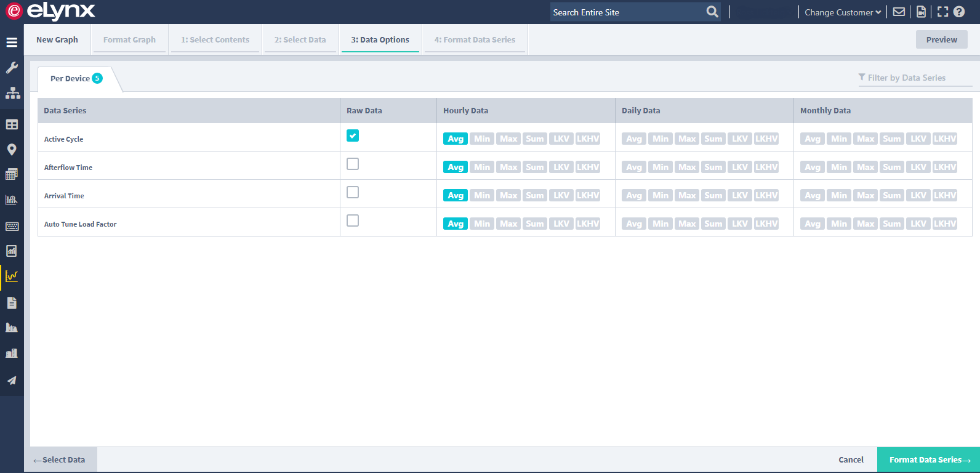Toggle Monthly Sum for Arrival Time
This screenshot has height=473, width=980.
pos(892,195)
